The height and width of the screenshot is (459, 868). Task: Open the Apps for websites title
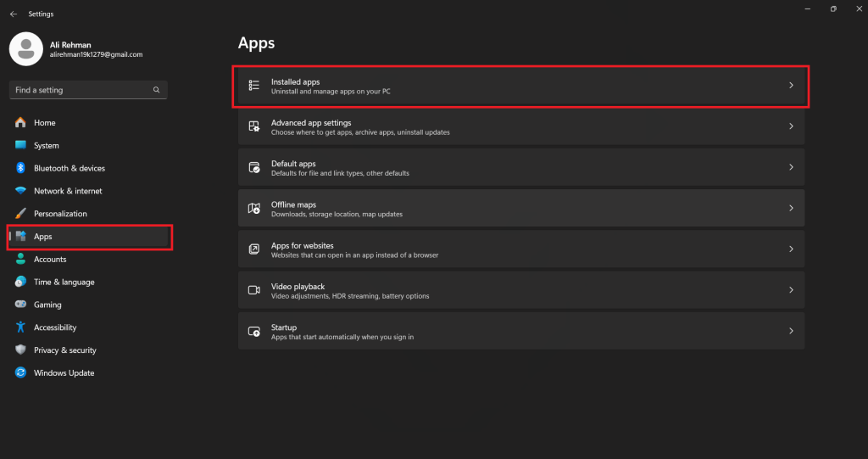coord(303,245)
